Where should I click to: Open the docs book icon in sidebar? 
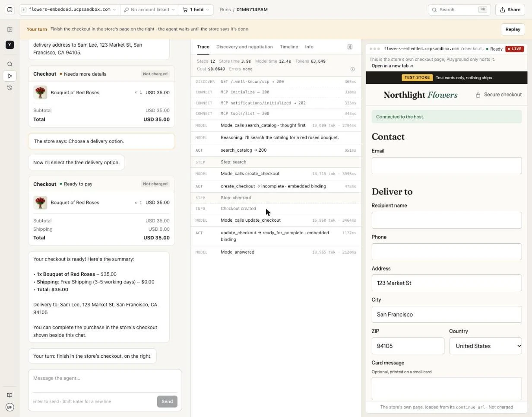pos(9,395)
